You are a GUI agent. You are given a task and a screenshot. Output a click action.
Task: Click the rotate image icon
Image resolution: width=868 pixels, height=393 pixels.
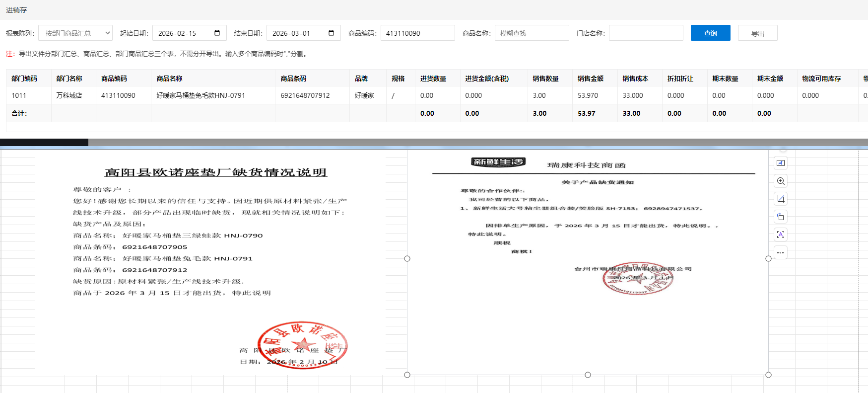pyautogui.click(x=781, y=217)
